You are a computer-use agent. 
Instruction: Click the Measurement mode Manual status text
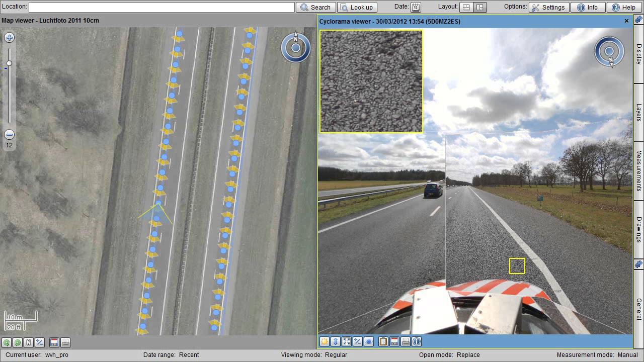597,354
